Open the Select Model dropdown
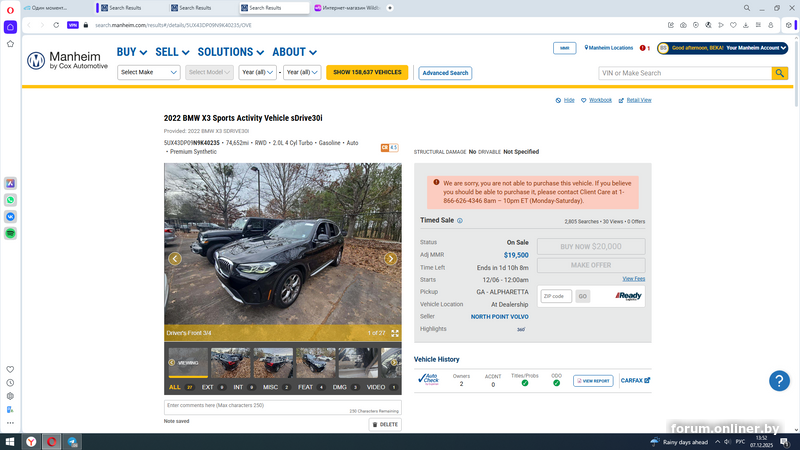The height and width of the screenshot is (450, 800). click(x=209, y=72)
